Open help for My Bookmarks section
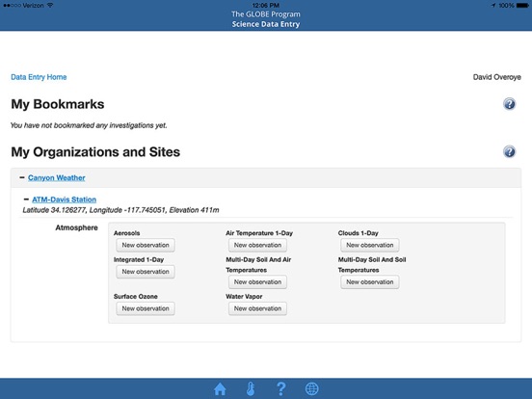The width and height of the screenshot is (532, 399). click(x=509, y=104)
